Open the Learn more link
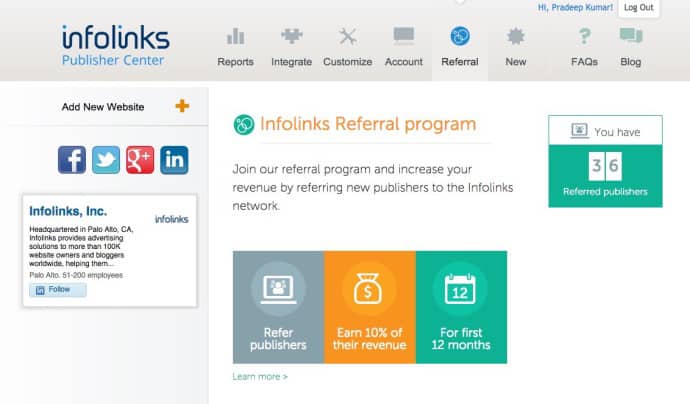The width and height of the screenshot is (690, 404). [260, 377]
